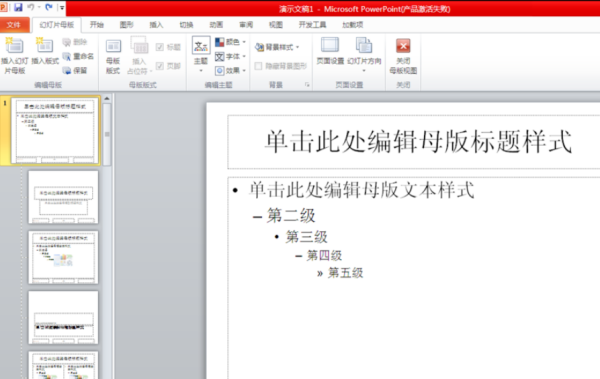Click the Redo arrow icon
Screen dimensions: 600x379
pos(49,7)
